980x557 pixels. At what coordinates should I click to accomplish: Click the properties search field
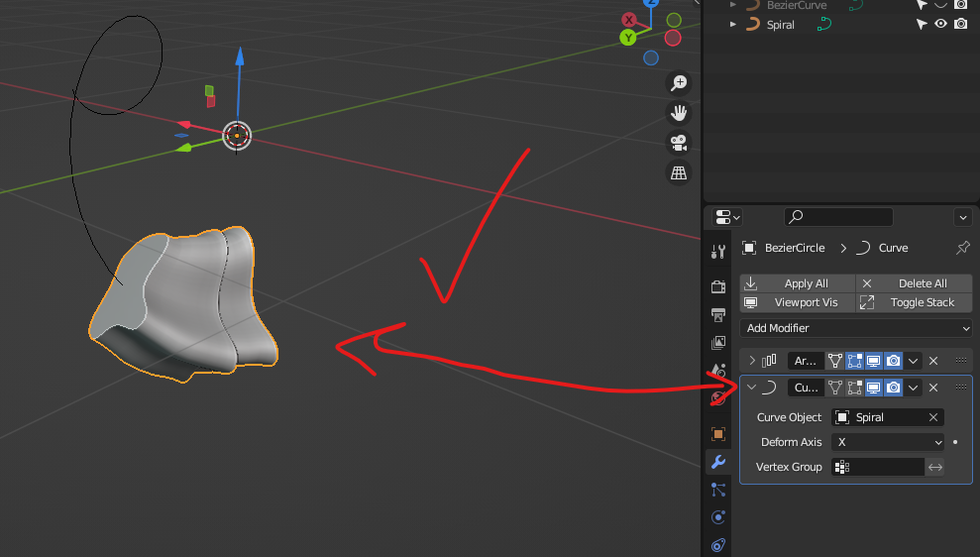coord(838,217)
